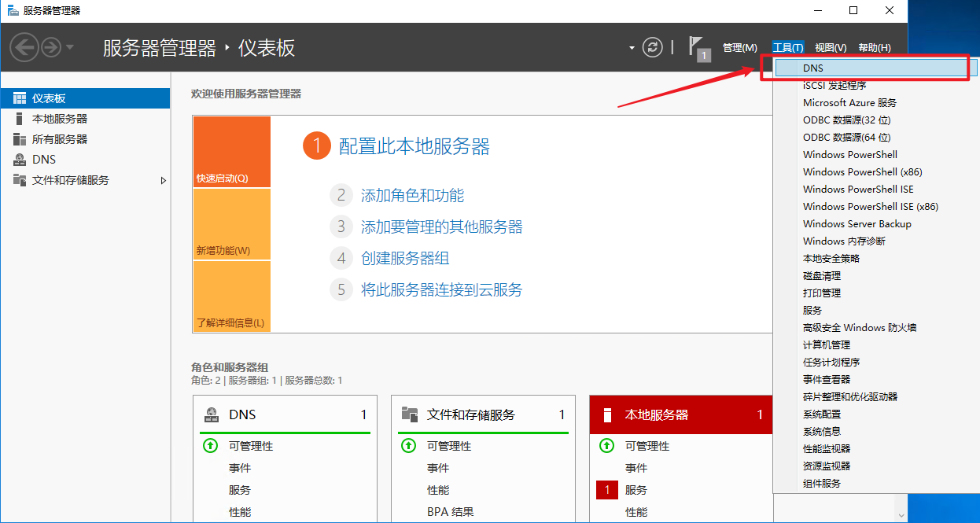This screenshot has height=523, width=980.
Task: Click red alert count badge beside 服务
Action: pos(606,490)
